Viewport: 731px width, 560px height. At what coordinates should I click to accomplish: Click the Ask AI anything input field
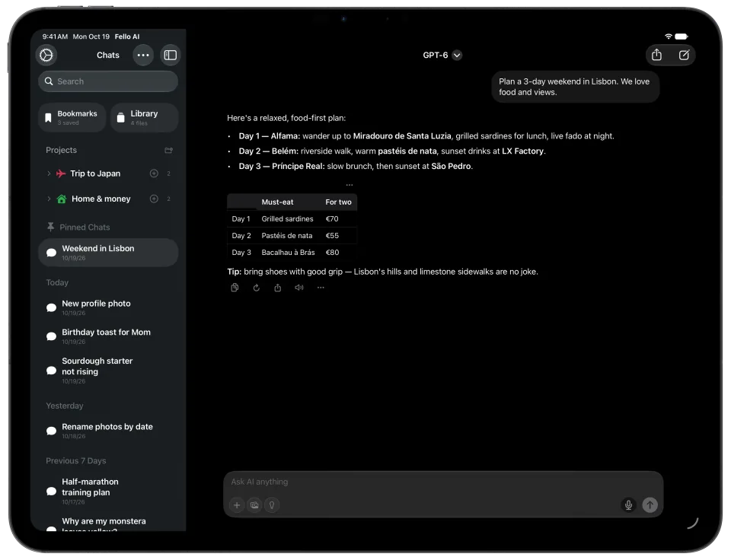[x=443, y=482]
